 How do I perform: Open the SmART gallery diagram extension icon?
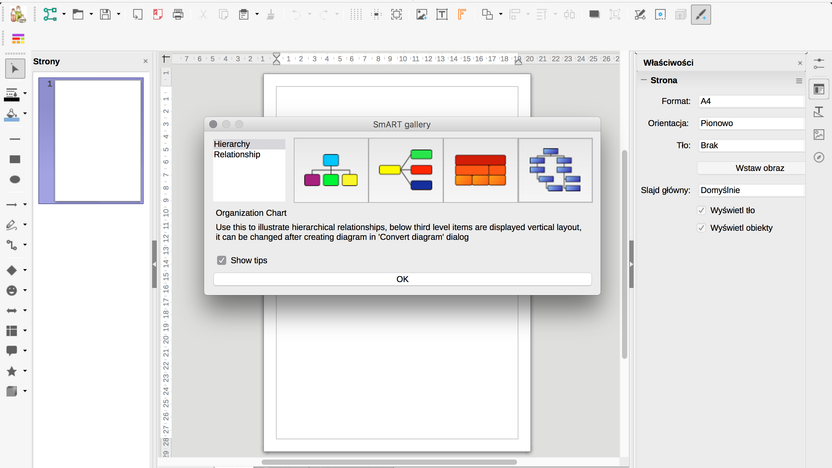point(18,14)
